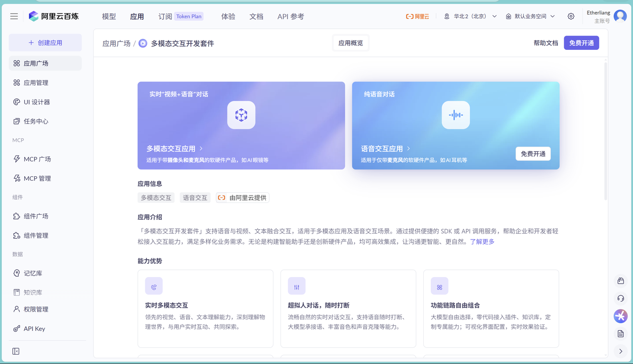Open the 帮助文档 link

pyautogui.click(x=546, y=43)
